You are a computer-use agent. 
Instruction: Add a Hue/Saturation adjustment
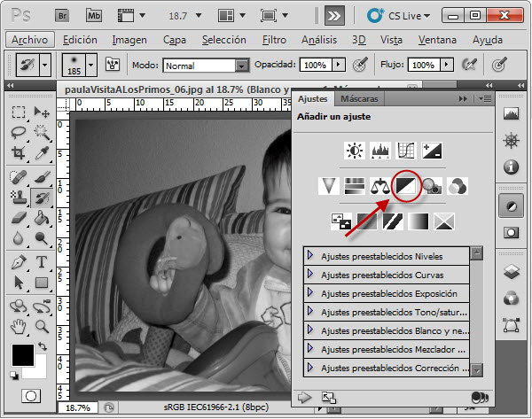[x=355, y=186]
